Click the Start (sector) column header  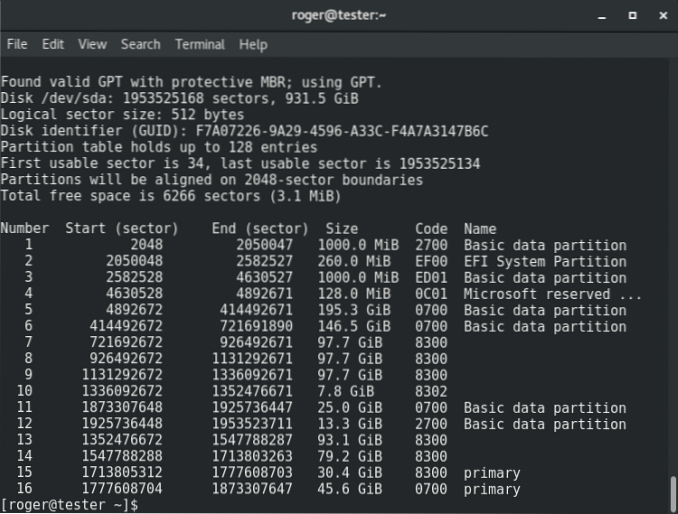click(x=122, y=228)
